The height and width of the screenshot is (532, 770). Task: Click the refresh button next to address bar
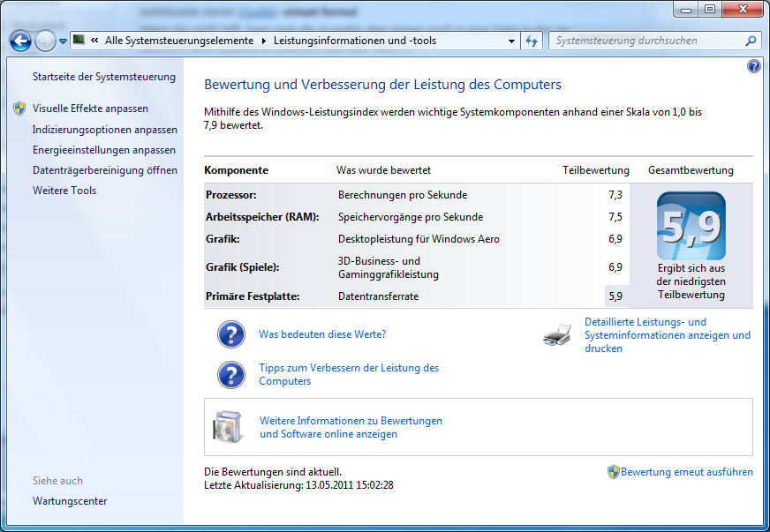pos(532,41)
